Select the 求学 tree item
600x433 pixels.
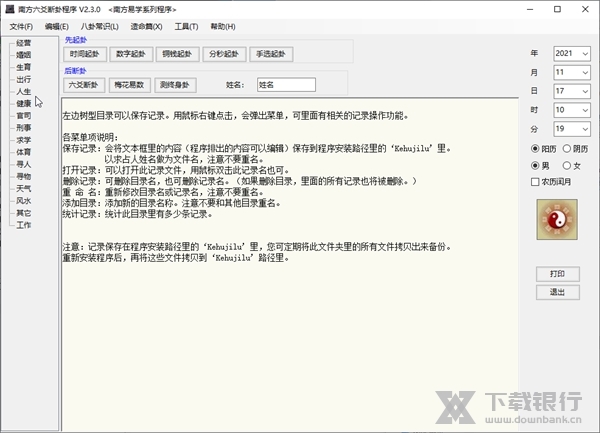click(23, 140)
